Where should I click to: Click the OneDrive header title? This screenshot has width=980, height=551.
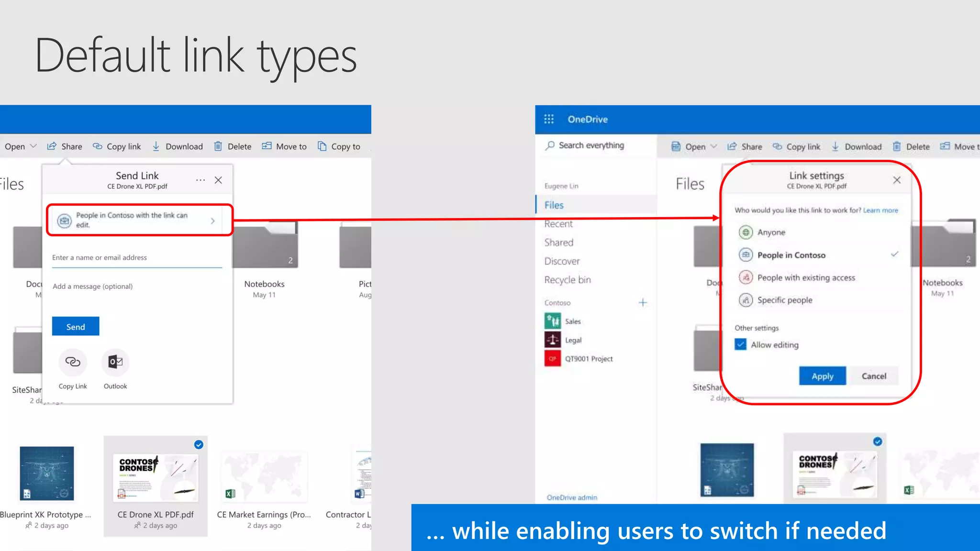(588, 119)
